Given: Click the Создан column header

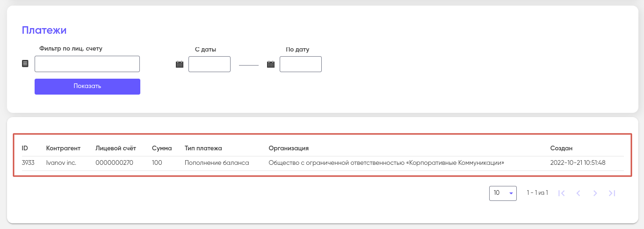Looking at the screenshot, I should pyautogui.click(x=561, y=148).
